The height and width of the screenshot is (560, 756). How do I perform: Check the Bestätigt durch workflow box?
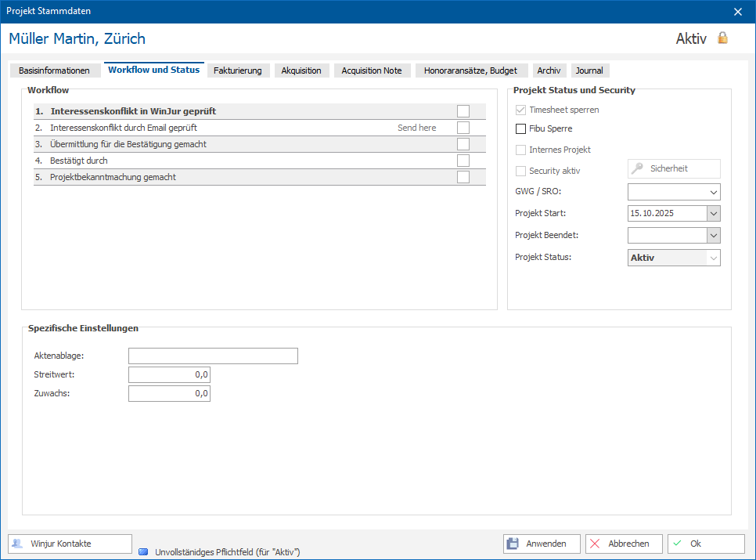tap(463, 161)
